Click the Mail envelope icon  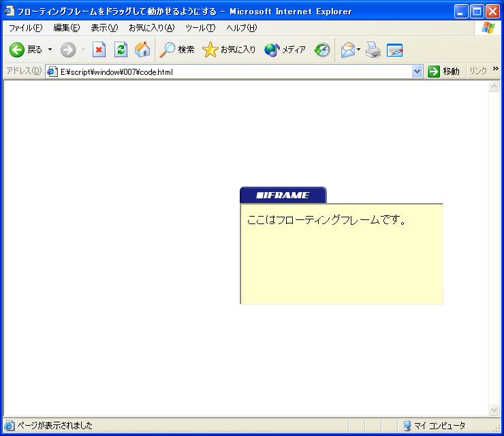(348, 50)
